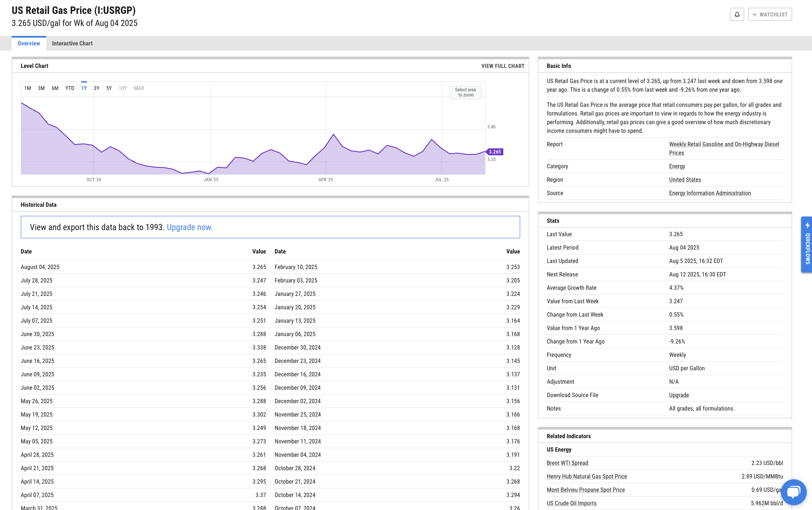The width and height of the screenshot is (812, 510).
Task: Open the Energy category link
Action: [677, 167]
